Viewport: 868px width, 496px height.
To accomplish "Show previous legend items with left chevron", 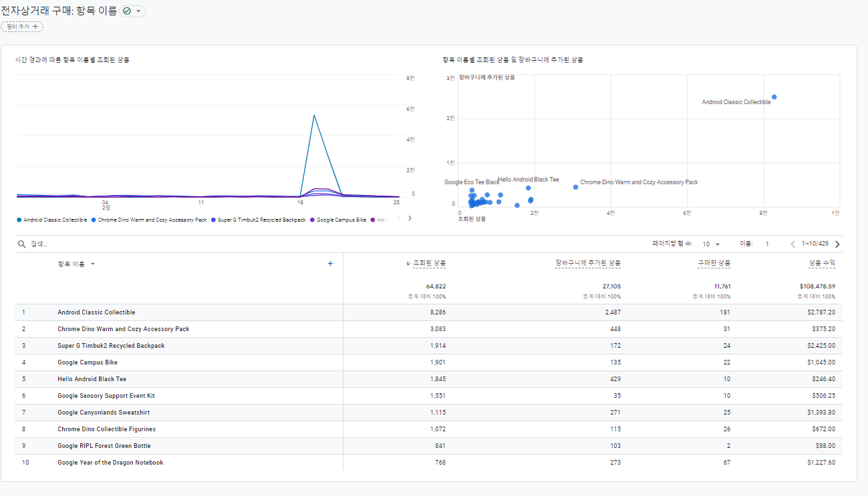I will (399, 218).
